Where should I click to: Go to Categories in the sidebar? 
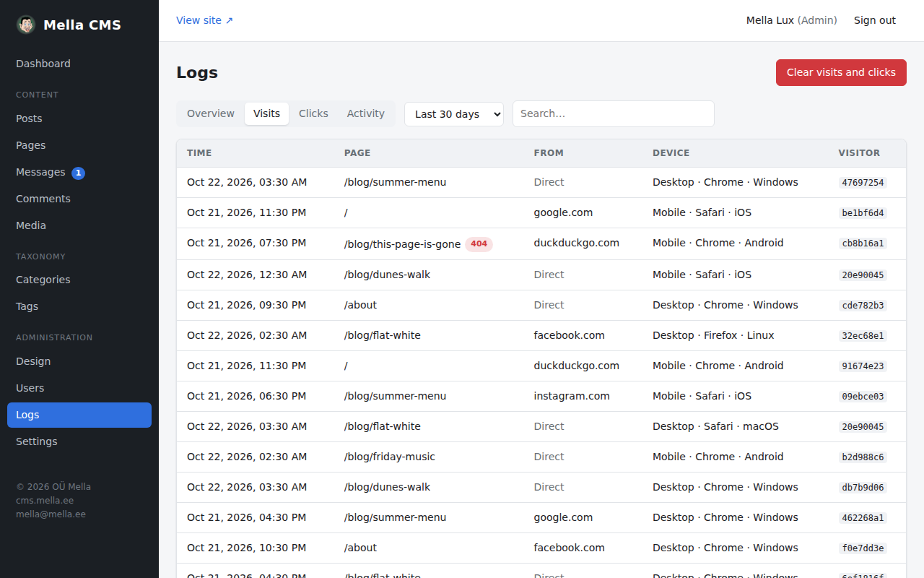tap(79, 280)
